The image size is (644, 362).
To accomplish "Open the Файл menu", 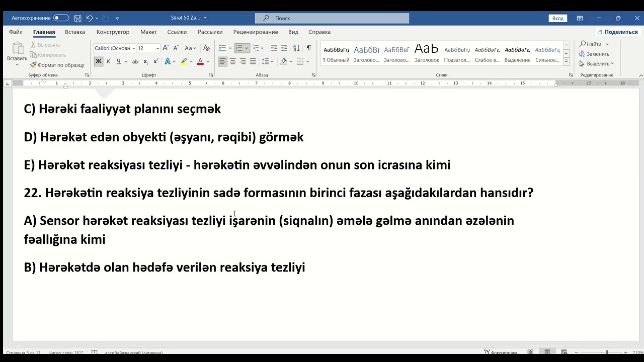I will (x=16, y=32).
